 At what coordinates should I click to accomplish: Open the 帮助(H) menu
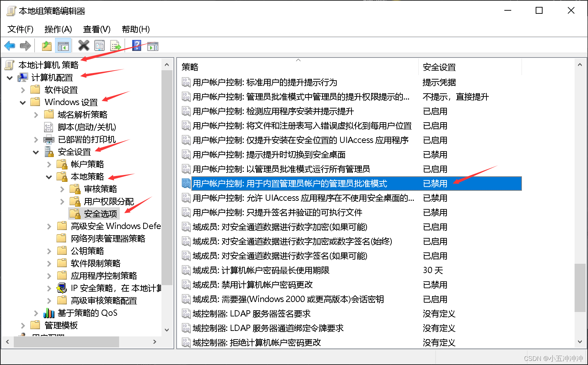[x=136, y=29]
